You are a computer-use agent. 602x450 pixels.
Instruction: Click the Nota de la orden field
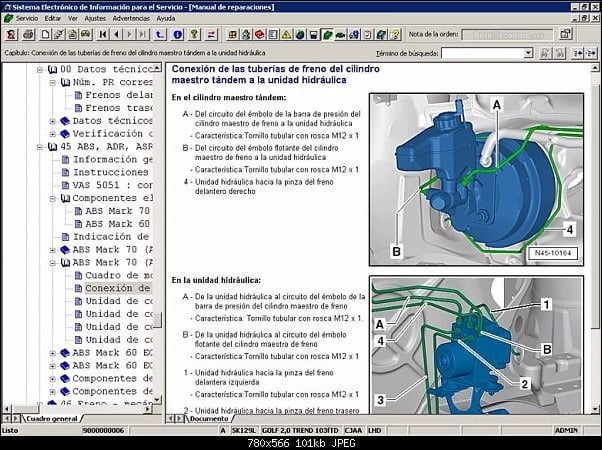(507, 35)
